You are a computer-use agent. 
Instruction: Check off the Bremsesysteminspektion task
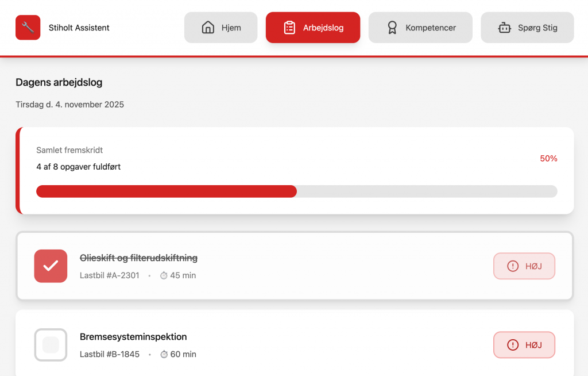pyautogui.click(x=51, y=345)
